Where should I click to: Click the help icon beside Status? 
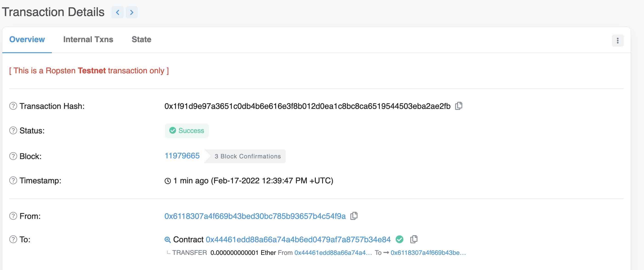13,130
